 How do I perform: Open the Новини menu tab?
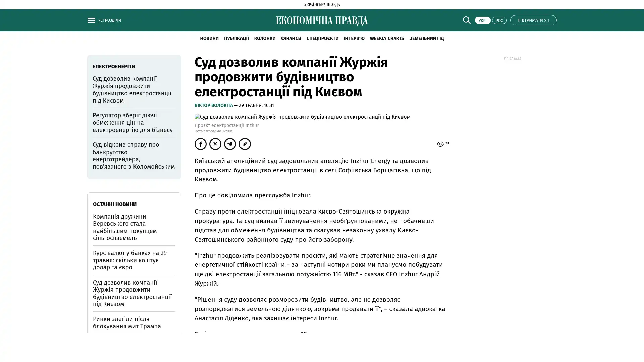209,39
